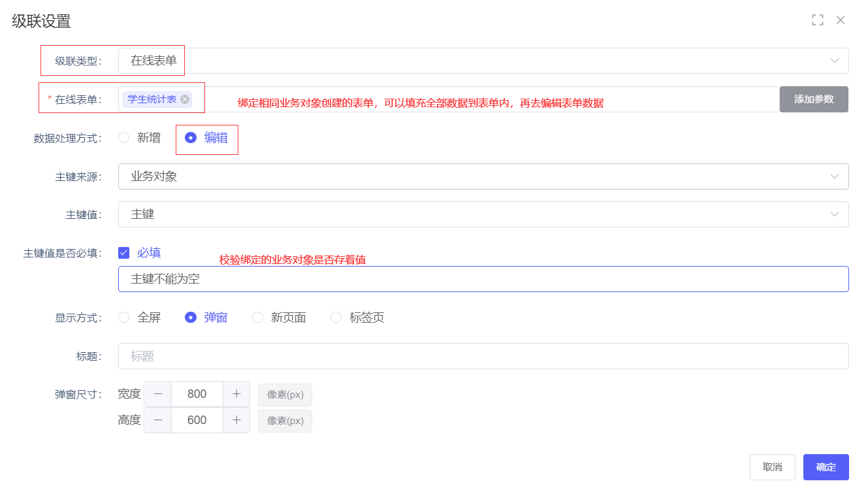The height and width of the screenshot is (494, 868).
Task: Remove the 学生统计表 tag
Action: point(185,99)
